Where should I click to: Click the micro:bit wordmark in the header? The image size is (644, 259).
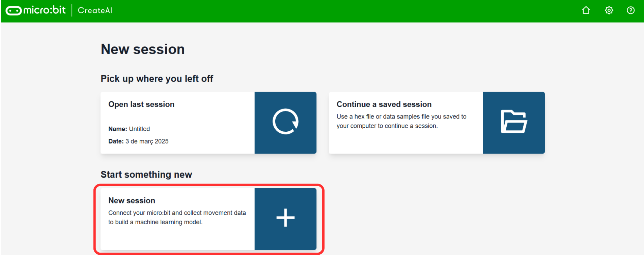pyautogui.click(x=45, y=10)
